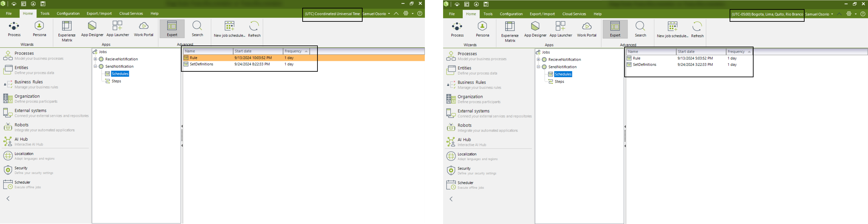Open AI Hub in the Bogota UTC-05:00 window sidebar
868x224 pixels.
coord(489,142)
